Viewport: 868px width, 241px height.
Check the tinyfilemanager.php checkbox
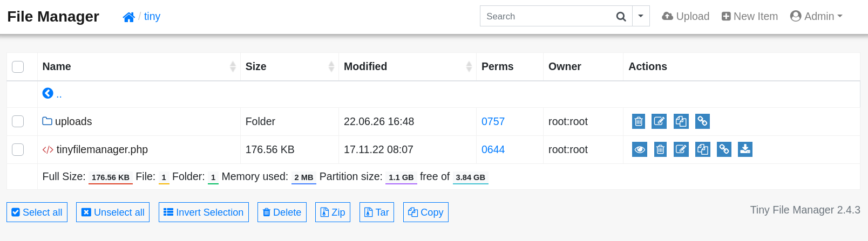(18, 149)
